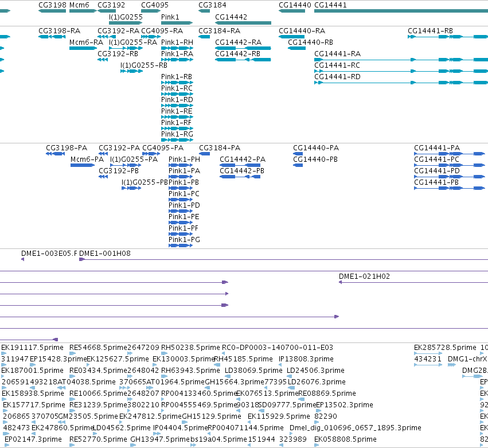The width and height of the screenshot is (488, 448).
Task: Click protein CG14440-PA
Action: [x=316, y=148]
